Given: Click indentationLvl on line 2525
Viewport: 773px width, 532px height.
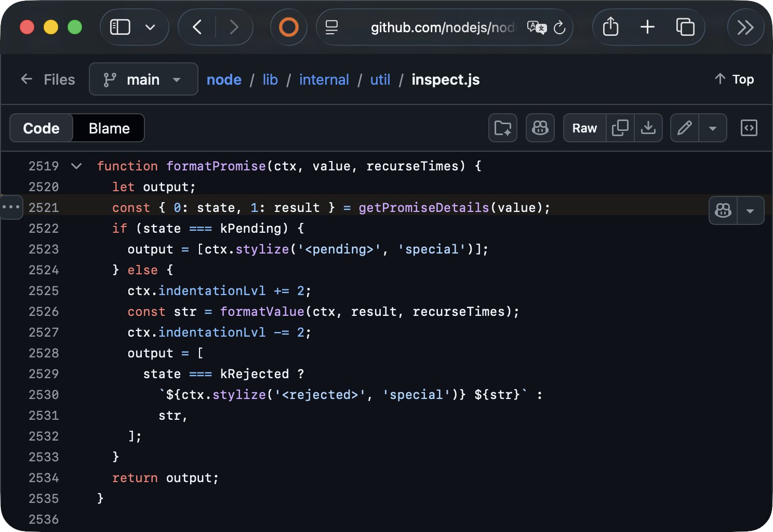Looking at the screenshot, I should 212,291.
